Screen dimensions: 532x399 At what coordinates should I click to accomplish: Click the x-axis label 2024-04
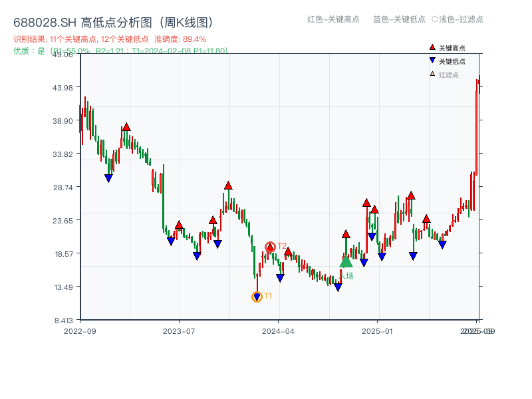pyautogui.click(x=278, y=331)
